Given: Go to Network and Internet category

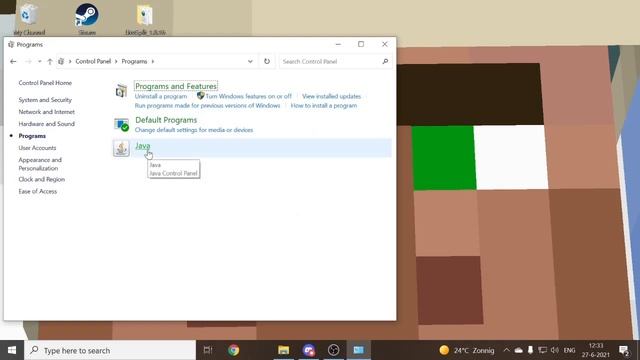Looking at the screenshot, I should click(x=47, y=112).
